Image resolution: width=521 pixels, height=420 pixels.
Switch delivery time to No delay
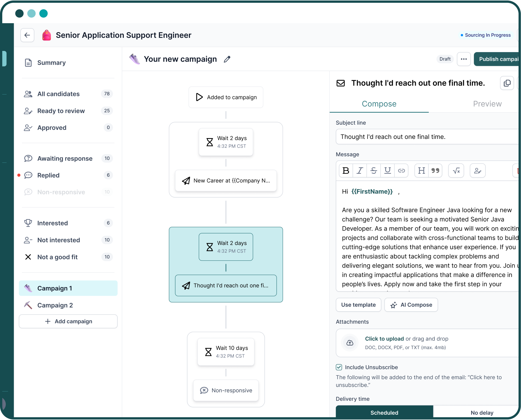click(481, 412)
